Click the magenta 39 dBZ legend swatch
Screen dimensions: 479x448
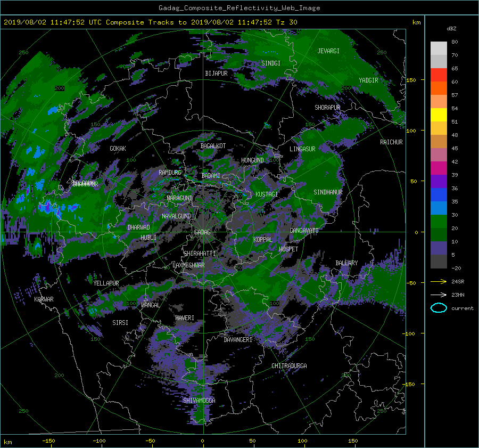coord(439,168)
